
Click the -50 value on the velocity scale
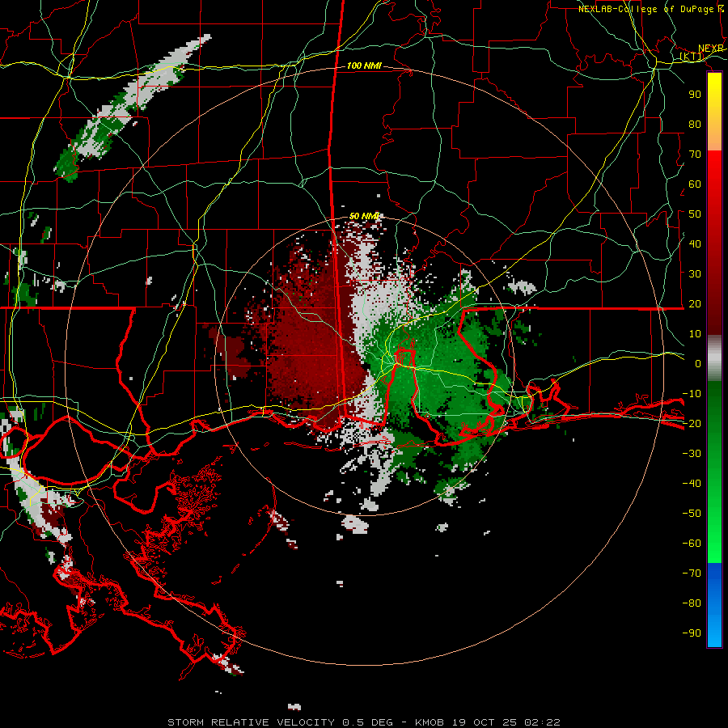pyautogui.click(x=692, y=514)
